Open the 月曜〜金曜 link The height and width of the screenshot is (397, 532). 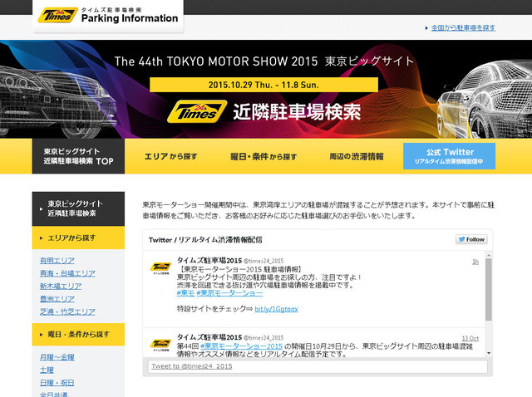pos(57,357)
